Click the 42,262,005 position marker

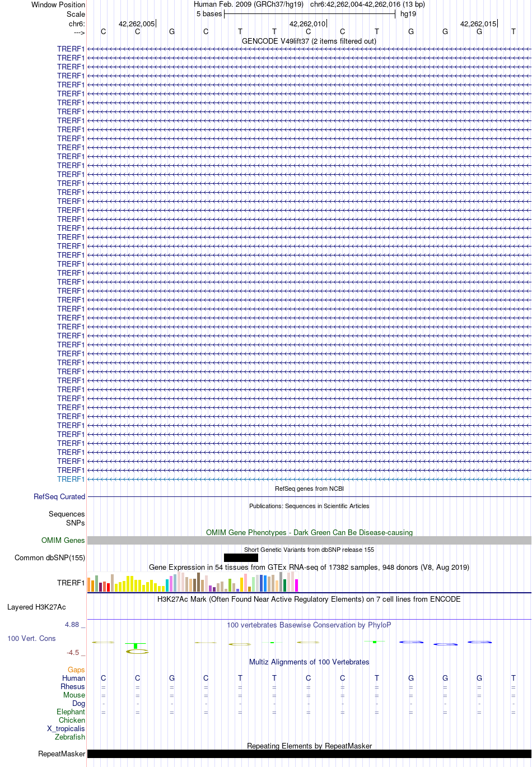click(137, 24)
